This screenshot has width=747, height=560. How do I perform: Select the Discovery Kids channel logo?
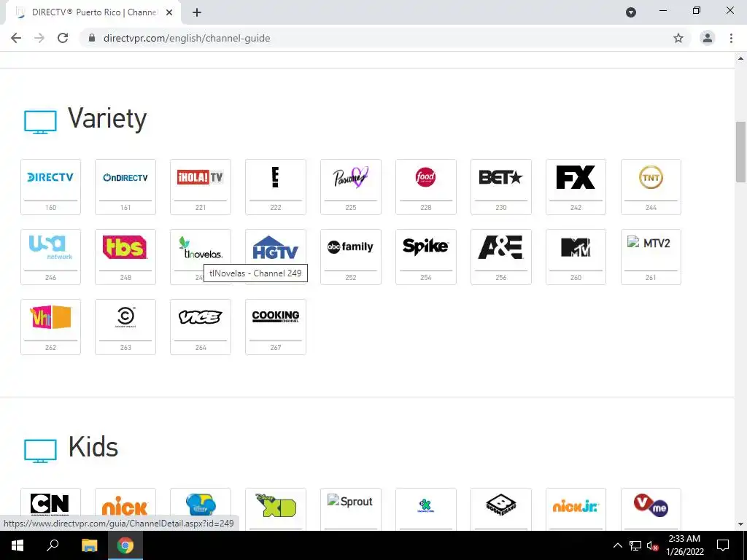(426, 506)
